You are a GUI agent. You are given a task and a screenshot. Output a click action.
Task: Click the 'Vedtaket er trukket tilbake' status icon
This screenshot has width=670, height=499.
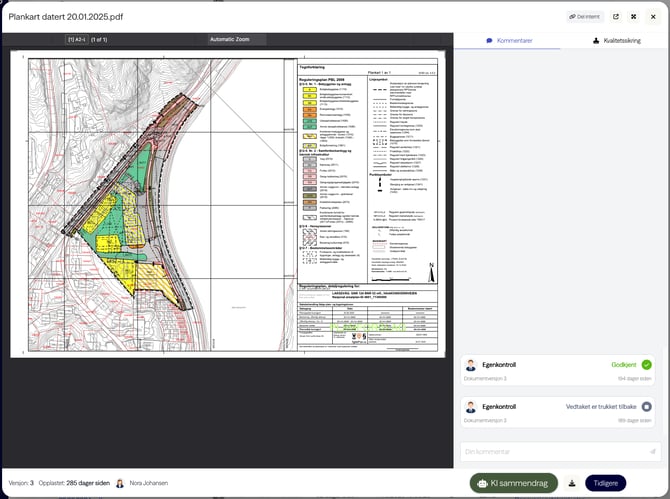click(x=647, y=407)
